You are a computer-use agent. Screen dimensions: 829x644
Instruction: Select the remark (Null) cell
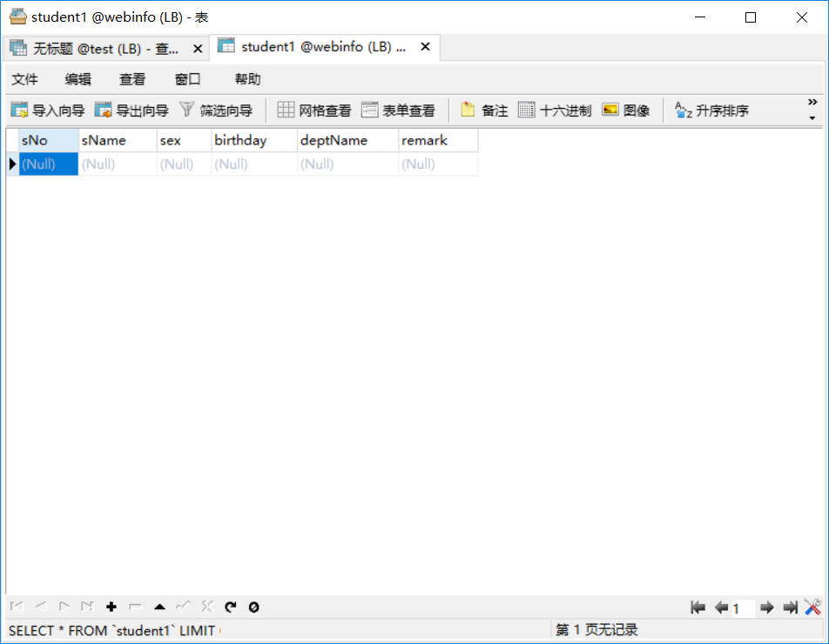(x=438, y=164)
